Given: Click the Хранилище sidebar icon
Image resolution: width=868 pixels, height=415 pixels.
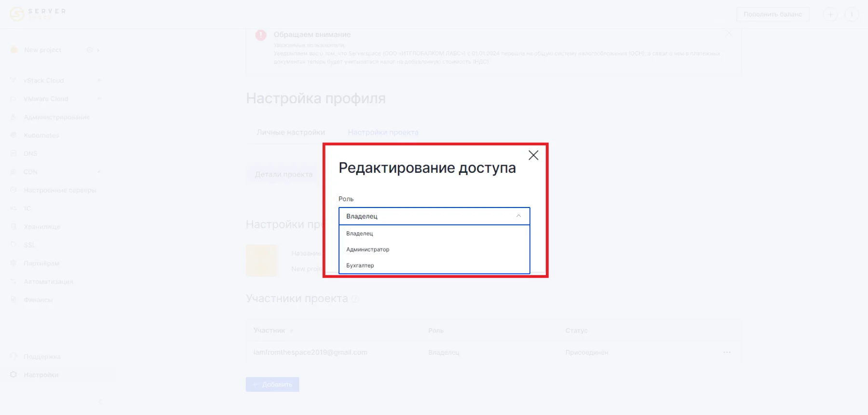Looking at the screenshot, I should [14, 227].
